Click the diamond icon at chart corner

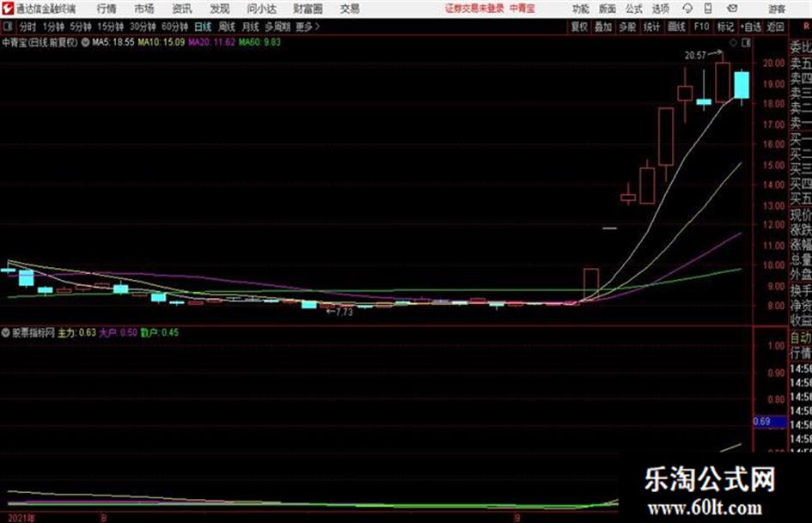(x=733, y=42)
